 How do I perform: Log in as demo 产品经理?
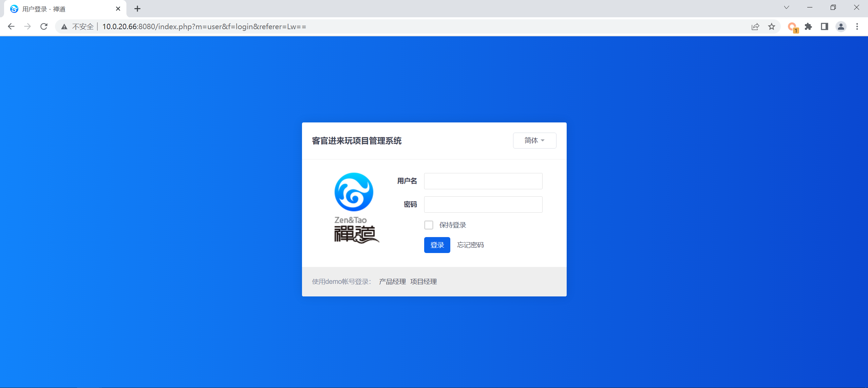pos(392,282)
